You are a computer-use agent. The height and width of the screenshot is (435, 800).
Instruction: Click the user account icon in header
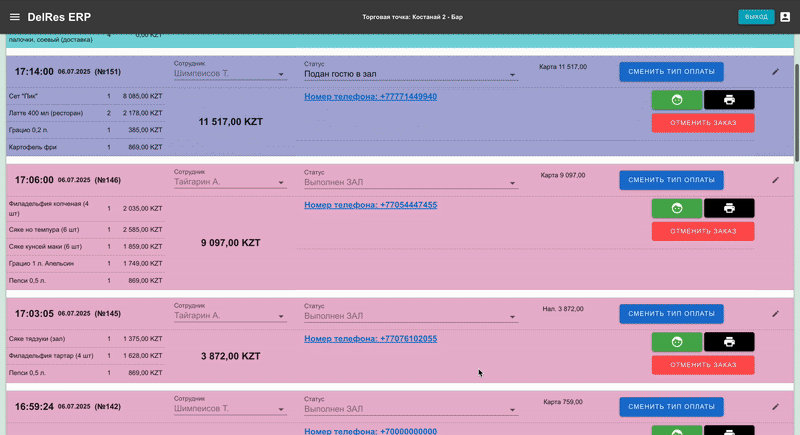[x=785, y=17]
